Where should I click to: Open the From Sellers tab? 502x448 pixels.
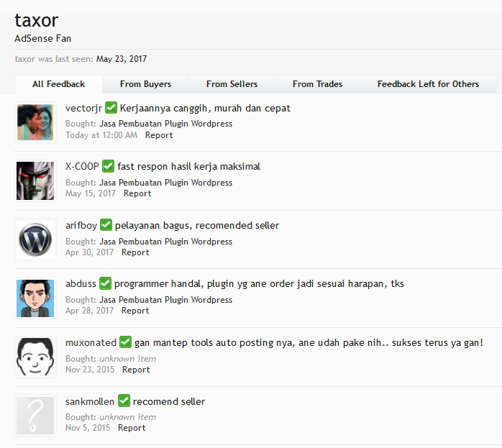[x=232, y=84]
